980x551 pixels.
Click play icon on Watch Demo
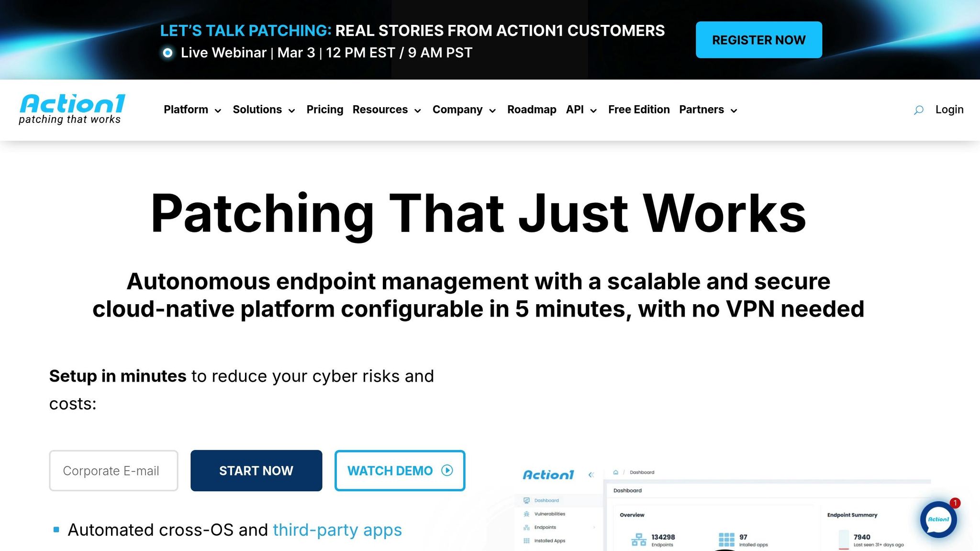pyautogui.click(x=447, y=471)
